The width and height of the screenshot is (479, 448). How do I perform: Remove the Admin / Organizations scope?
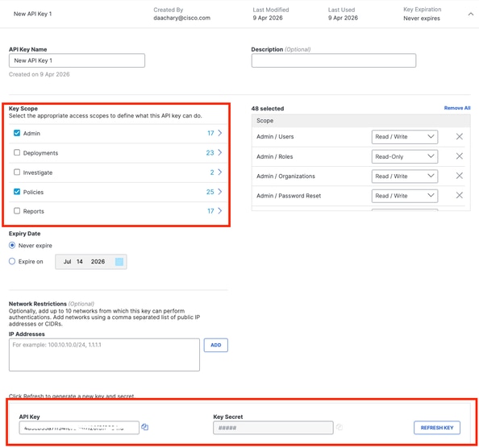pos(459,176)
